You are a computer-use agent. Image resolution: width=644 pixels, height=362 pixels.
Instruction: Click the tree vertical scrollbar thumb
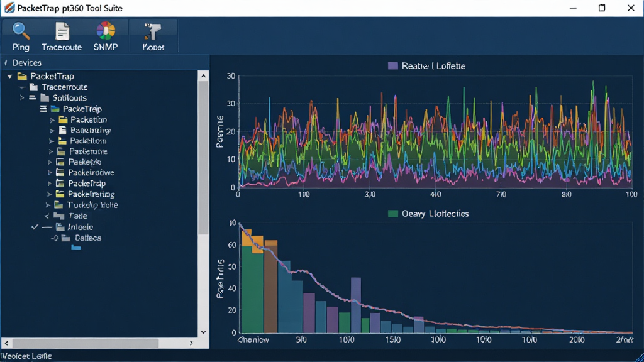(x=203, y=158)
